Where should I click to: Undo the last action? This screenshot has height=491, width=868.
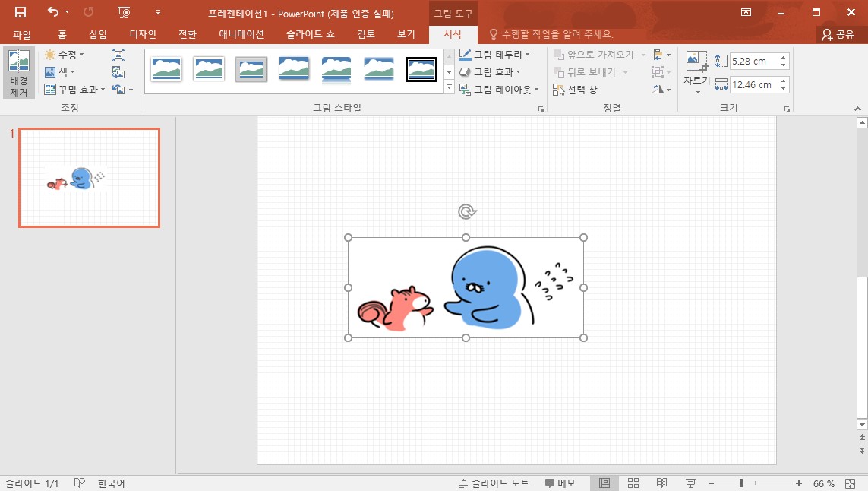pyautogui.click(x=52, y=11)
